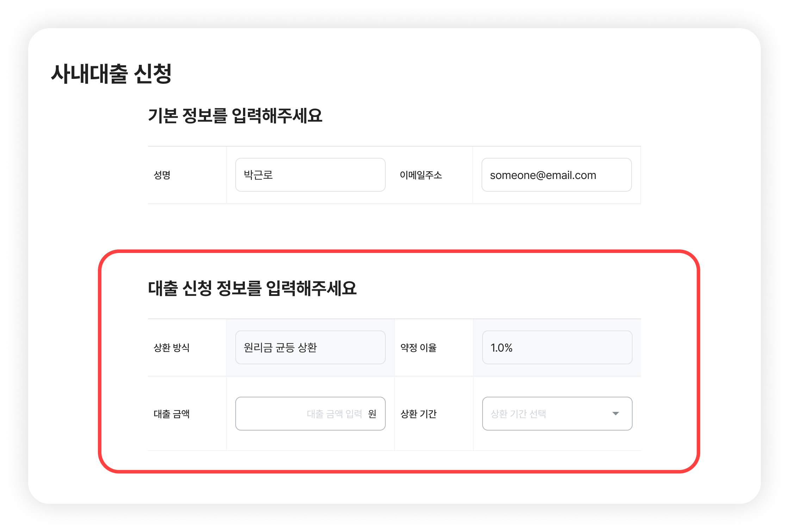
Task: Click the 박근로 name text
Action: [258, 175]
